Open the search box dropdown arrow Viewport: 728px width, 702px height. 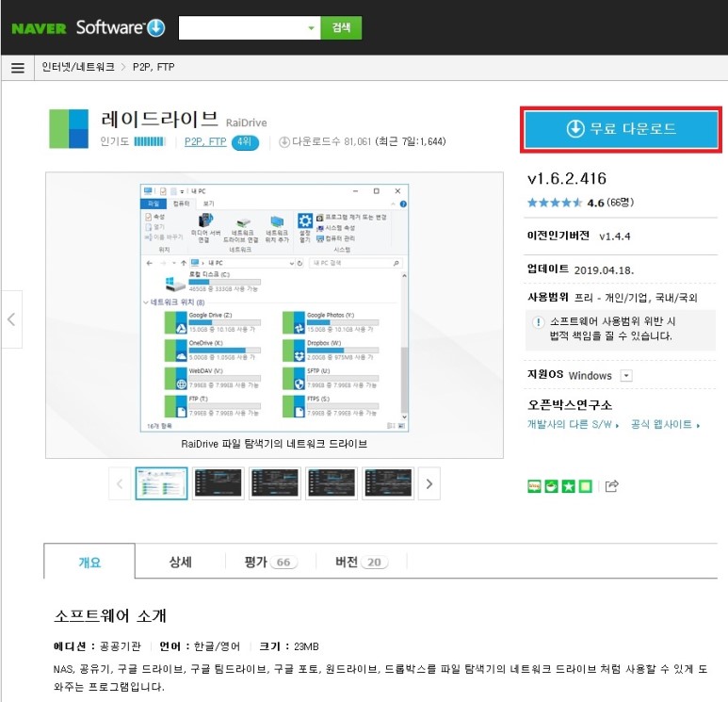311,28
